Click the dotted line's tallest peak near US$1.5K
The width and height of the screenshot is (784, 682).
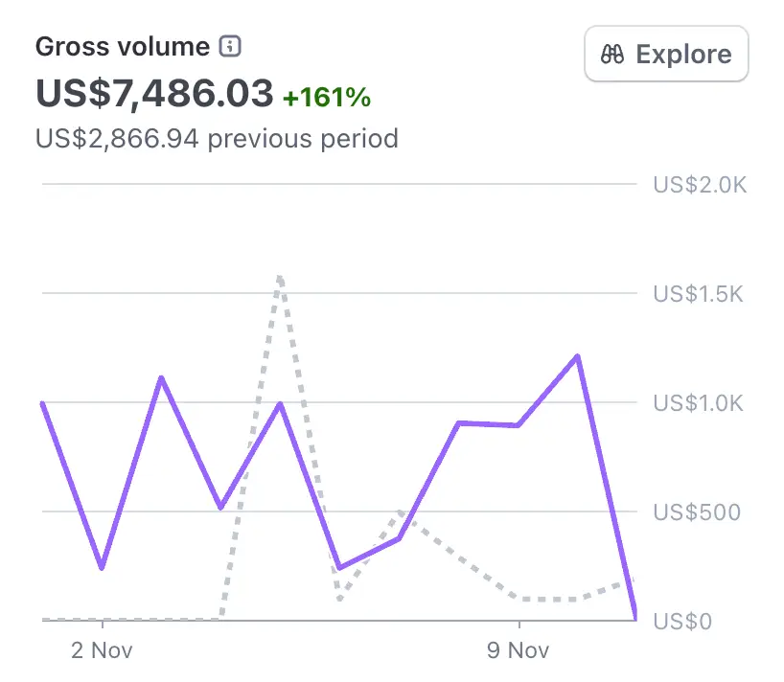280,278
